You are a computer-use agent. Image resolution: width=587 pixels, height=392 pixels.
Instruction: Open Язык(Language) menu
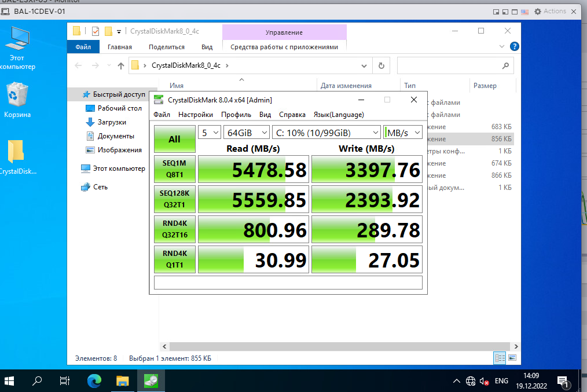[339, 115]
